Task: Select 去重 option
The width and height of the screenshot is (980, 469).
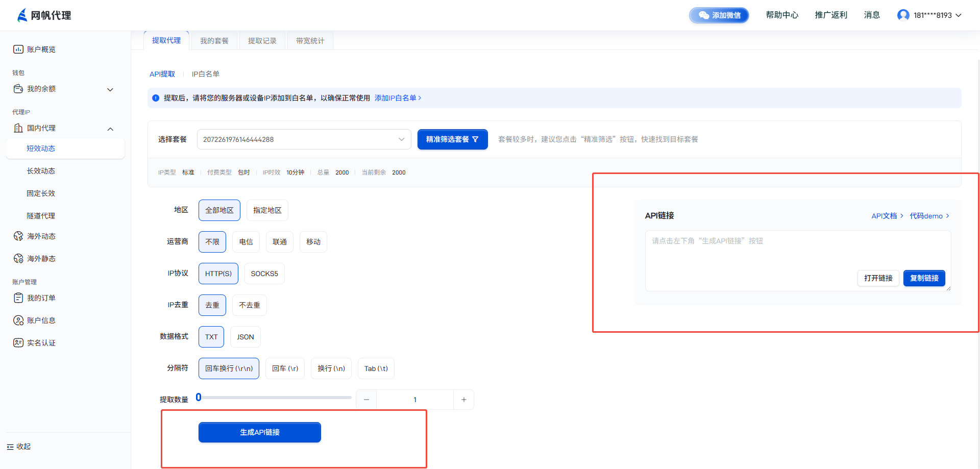Action: (x=212, y=305)
